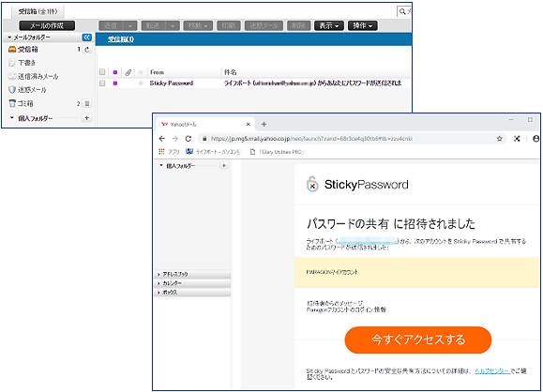Open the forward options dropdown arrow
The width and height of the screenshot is (543, 392).
click(x=173, y=25)
